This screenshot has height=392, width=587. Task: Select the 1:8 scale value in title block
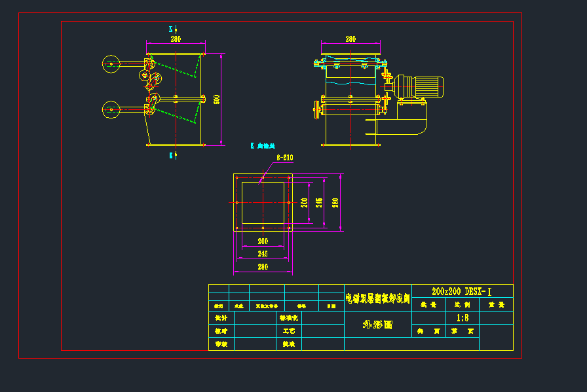point(462,318)
